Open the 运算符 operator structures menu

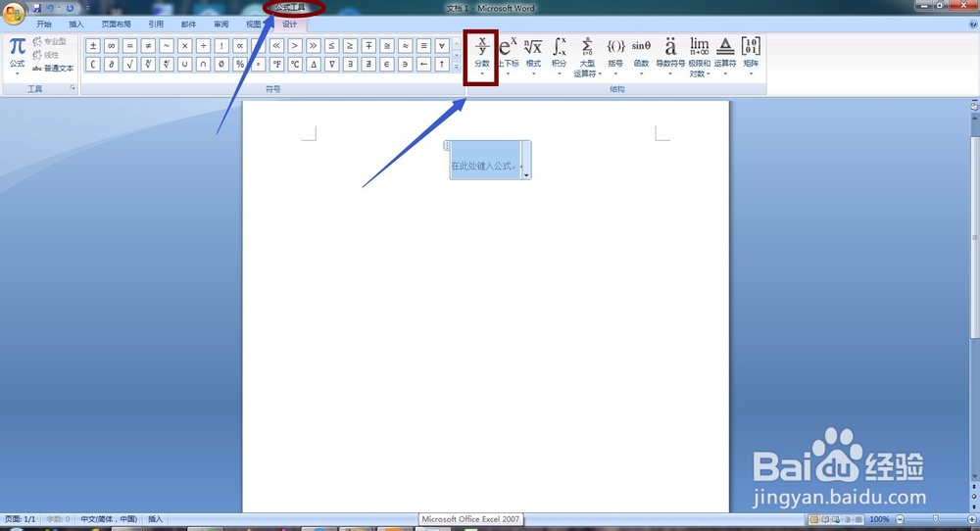click(725, 56)
